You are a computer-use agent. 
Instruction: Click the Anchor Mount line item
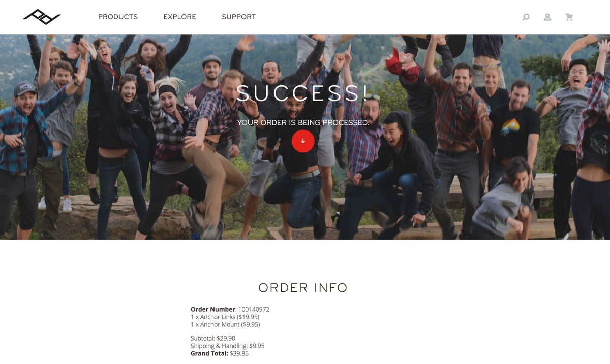tap(225, 324)
